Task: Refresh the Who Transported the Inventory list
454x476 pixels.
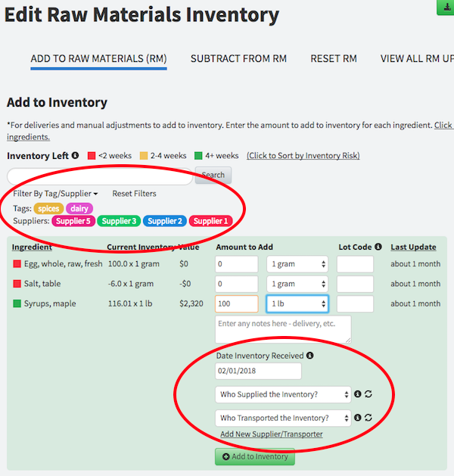Action: [x=368, y=418]
